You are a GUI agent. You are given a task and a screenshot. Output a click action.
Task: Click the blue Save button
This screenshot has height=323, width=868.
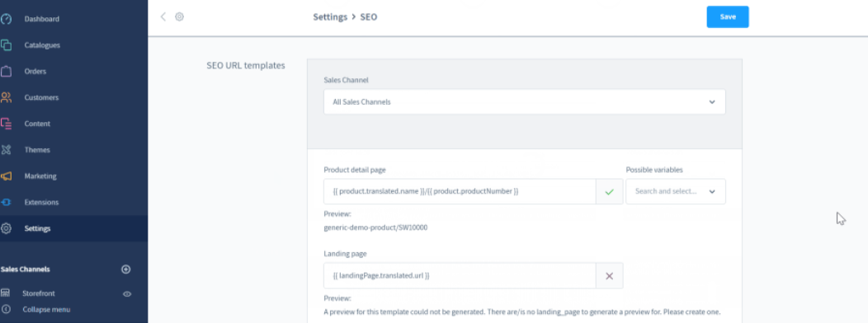[728, 16]
